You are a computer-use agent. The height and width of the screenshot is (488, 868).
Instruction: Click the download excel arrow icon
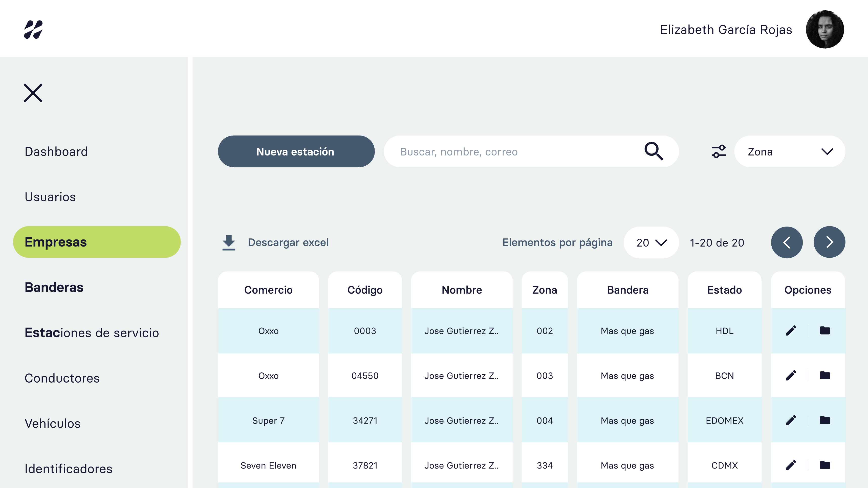point(229,242)
